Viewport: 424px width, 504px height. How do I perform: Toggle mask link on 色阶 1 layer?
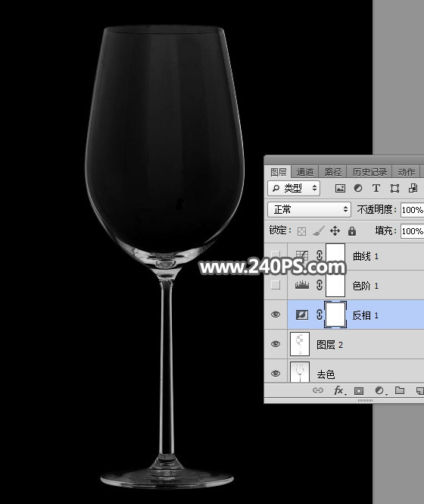(x=319, y=285)
